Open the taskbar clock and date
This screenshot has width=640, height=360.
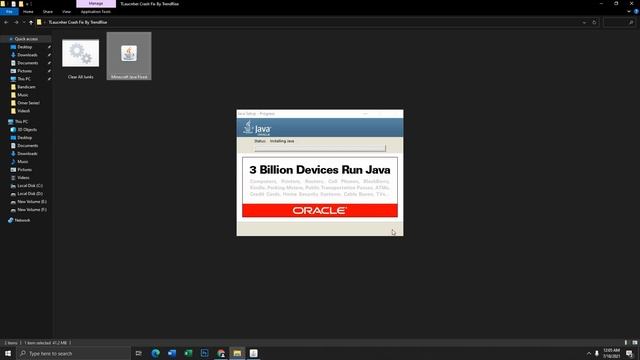pos(611,353)
